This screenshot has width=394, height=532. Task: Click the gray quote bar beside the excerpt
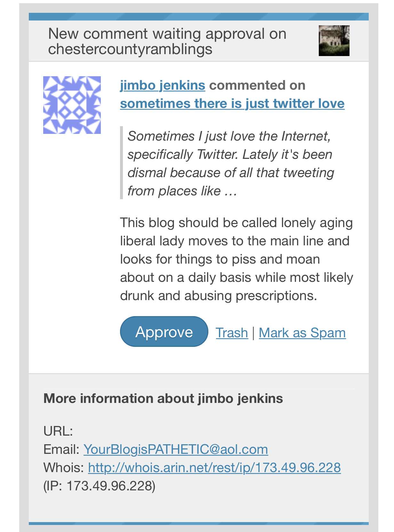pos(122,163)
